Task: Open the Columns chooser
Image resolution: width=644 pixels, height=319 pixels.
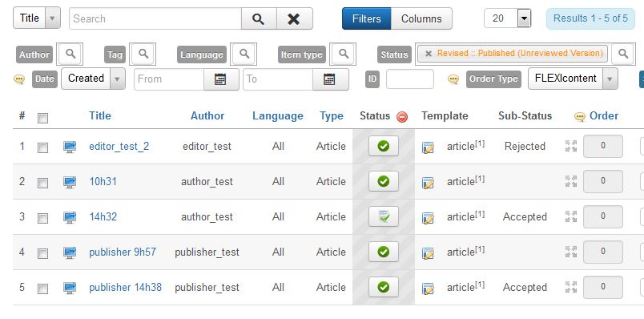Action: click(421, 18)
